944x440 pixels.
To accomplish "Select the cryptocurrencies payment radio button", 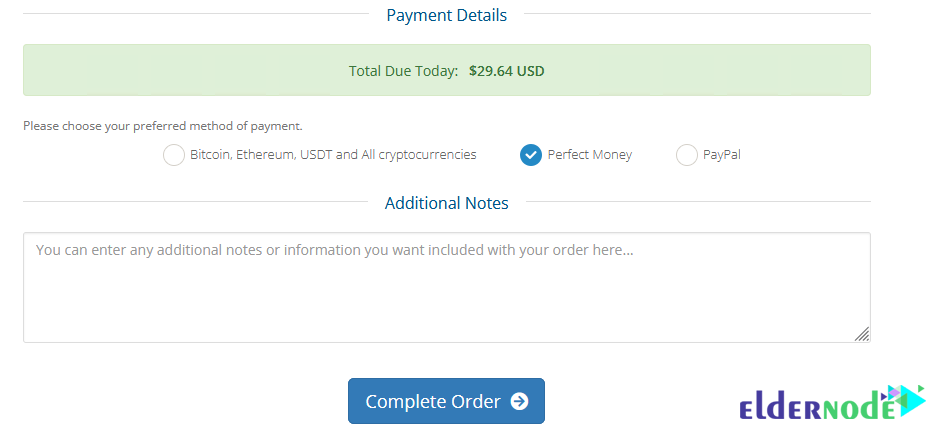I will click(173, 155).
